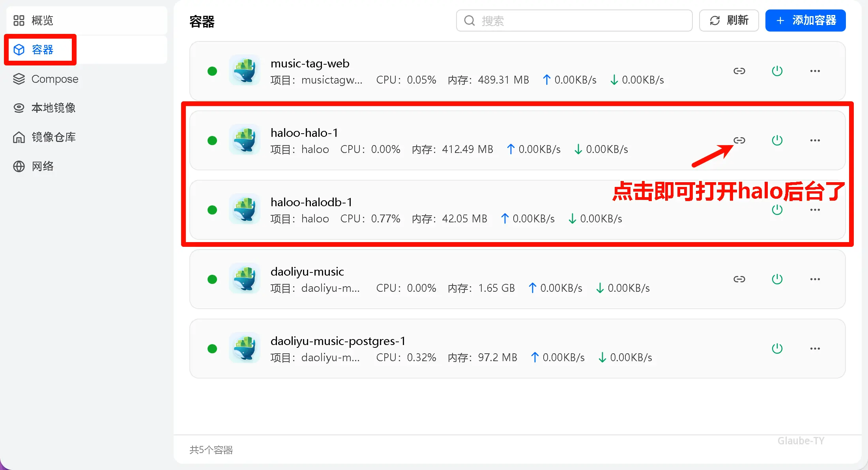Click 添加容器 add container button

[x=805, y=21]
